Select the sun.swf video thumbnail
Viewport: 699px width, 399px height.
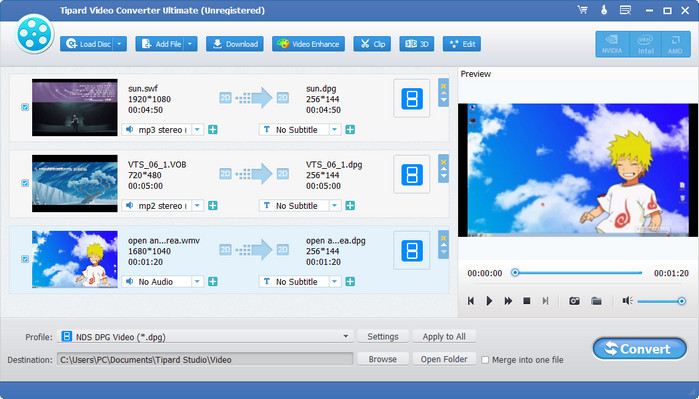coord(75,107)
